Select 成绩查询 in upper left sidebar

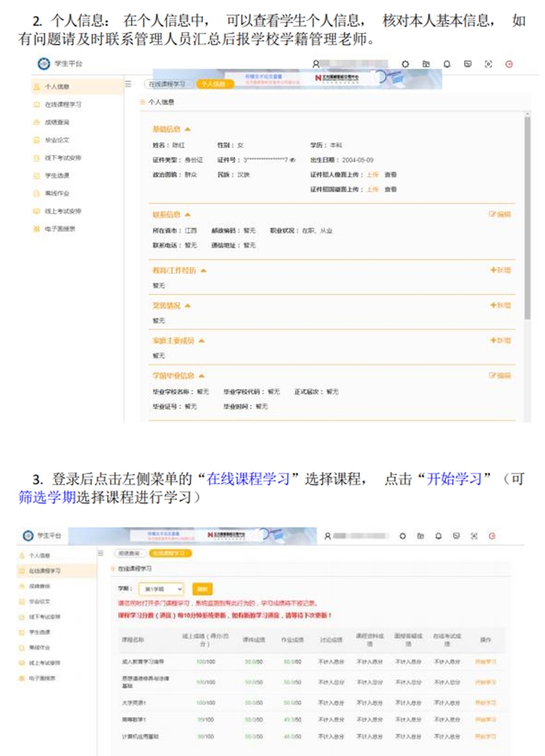(x=57, y=122)
